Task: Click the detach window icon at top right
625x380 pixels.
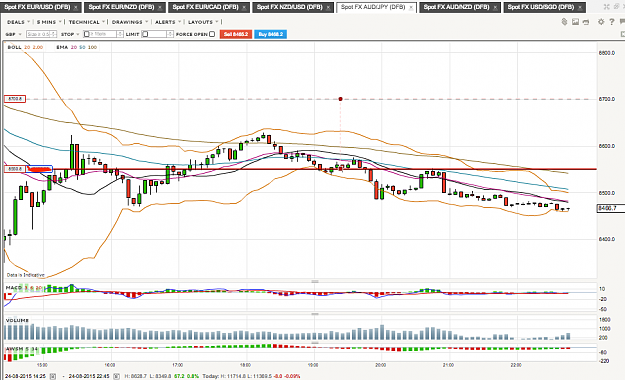Action: point(617,7)
